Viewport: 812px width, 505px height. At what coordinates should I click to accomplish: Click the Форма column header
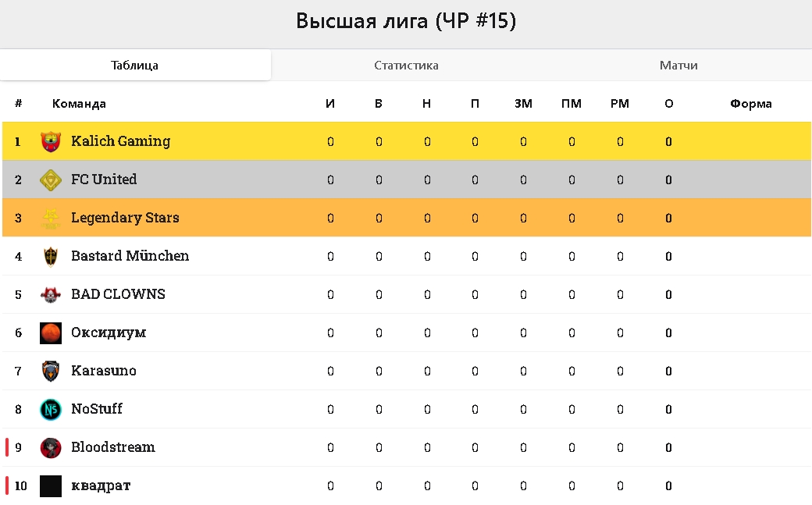point(751,104)
